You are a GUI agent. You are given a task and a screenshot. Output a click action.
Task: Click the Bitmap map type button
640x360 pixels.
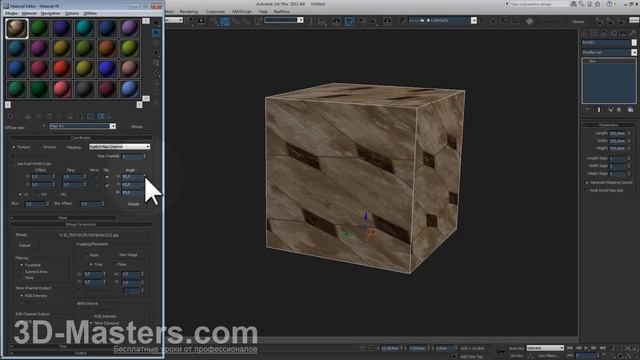coord(137,127)
